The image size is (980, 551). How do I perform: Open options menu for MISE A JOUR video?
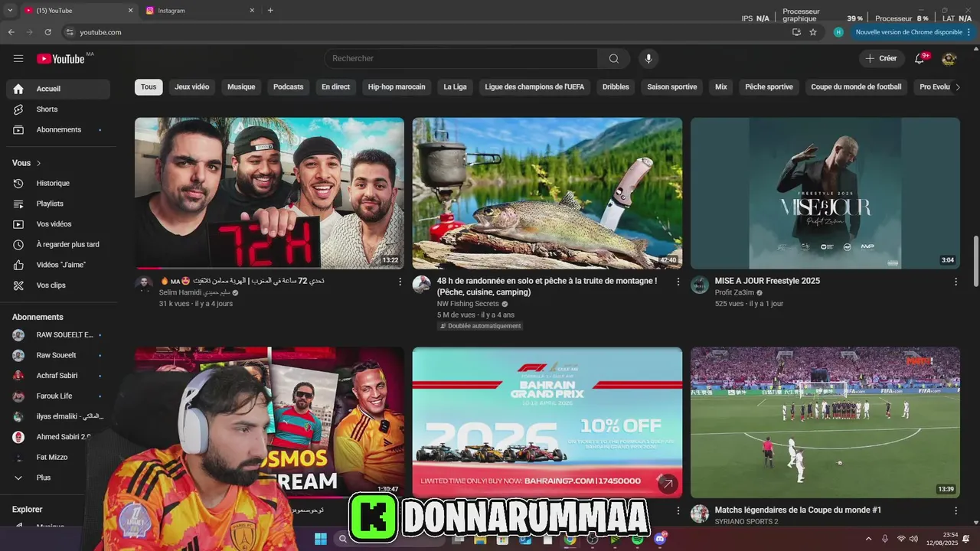click(x=955, y=282)
